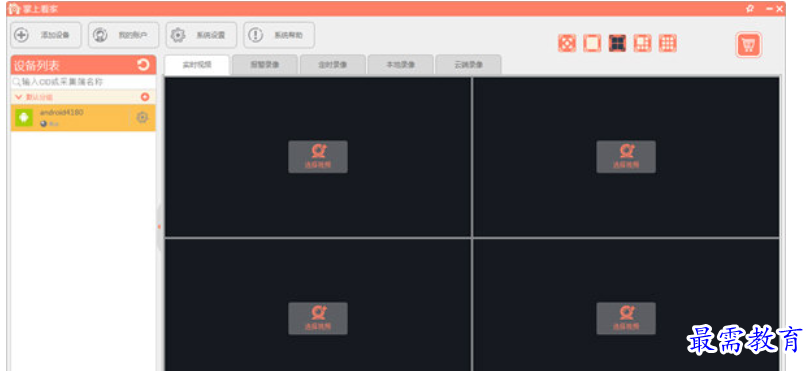
Task: Click 选择视频 in the lower-left video pane
Action: [318, 318]
